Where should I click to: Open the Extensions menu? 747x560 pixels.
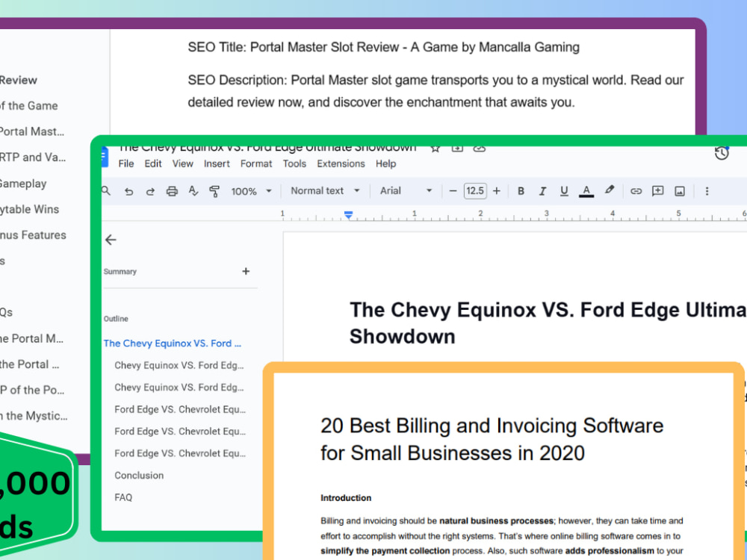coord(341,164)
